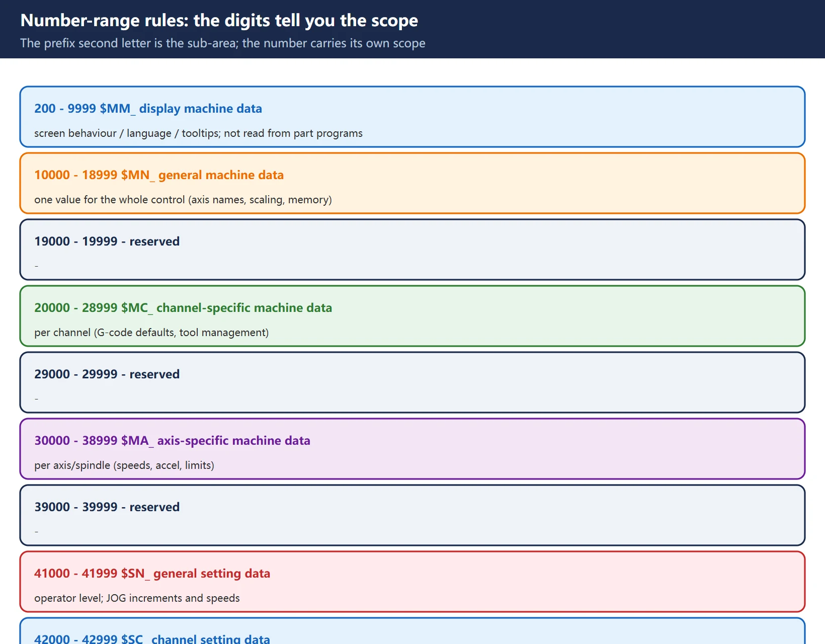
Task: Select the "10000 - 18999 $MN_ general machine data" title
Action: click(x=159, y=175)
